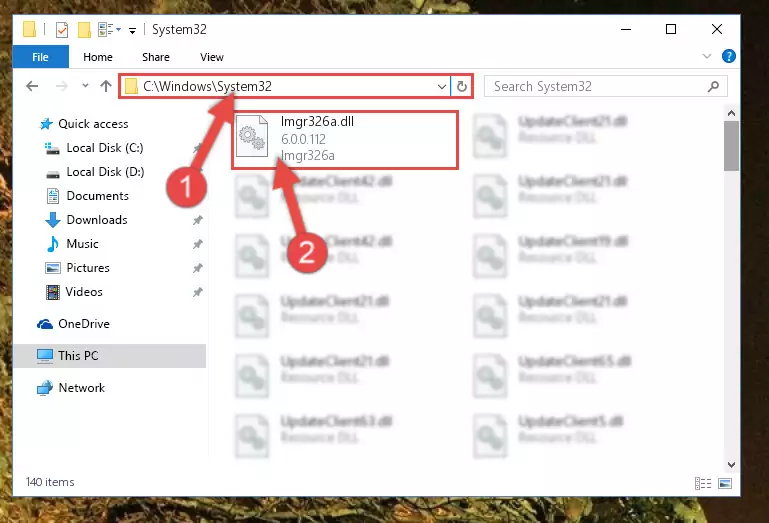The height and width of the screenshot is (523, 769).
Task: Click the This PC monitor icon
Action: click(45, 356)
